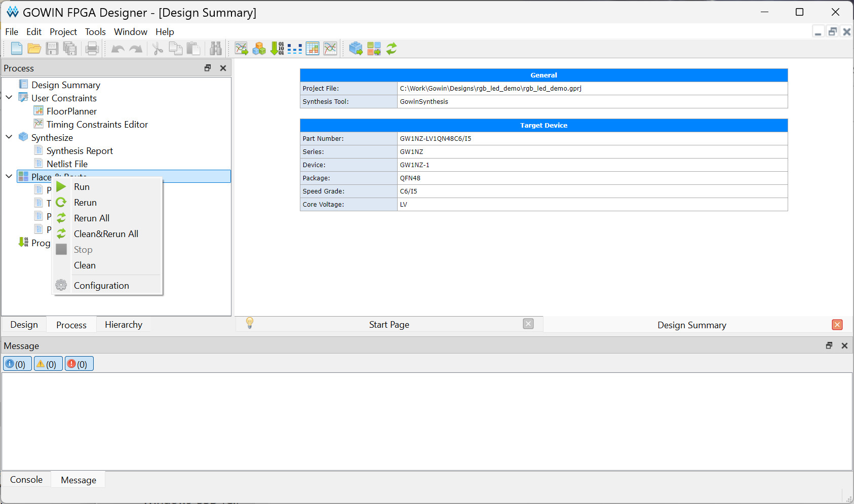Screen dimensions: 854x504
Task: Click the Print toolbar icon
Action: tap(92, 49)
